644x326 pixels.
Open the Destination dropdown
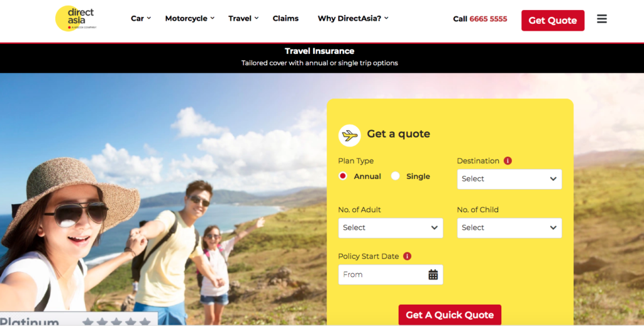click(x=509, y=179)
